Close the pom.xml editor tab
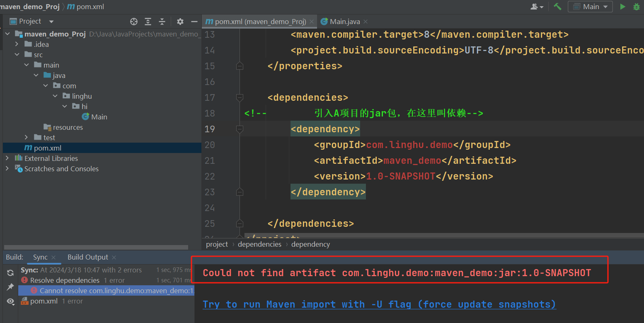This screenshot has height=323, width=644. pos(312,22)
